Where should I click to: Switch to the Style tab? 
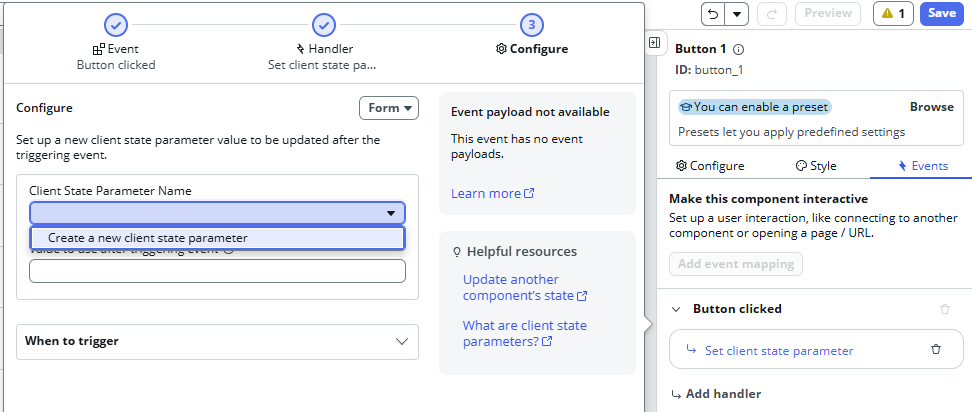point(816,166)
